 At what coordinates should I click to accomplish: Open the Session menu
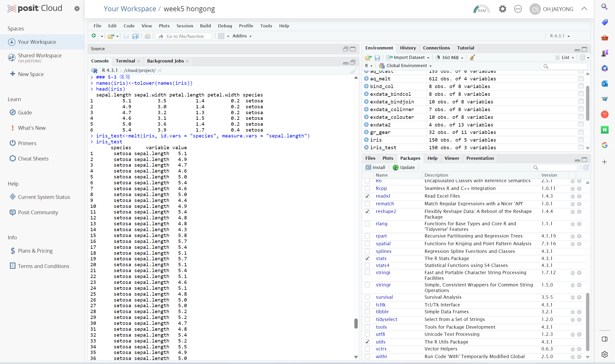click(184, 26)
